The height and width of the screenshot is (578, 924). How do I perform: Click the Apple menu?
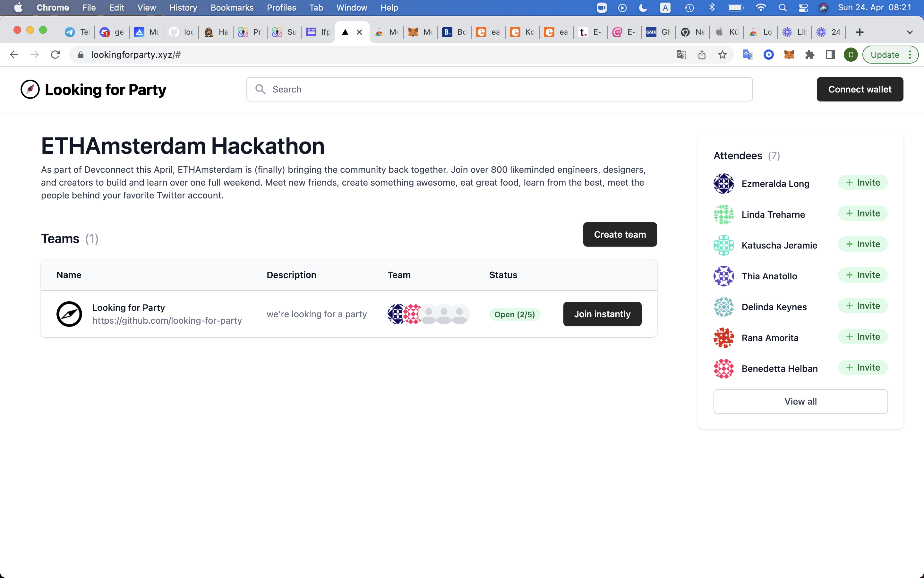(18, 8)
